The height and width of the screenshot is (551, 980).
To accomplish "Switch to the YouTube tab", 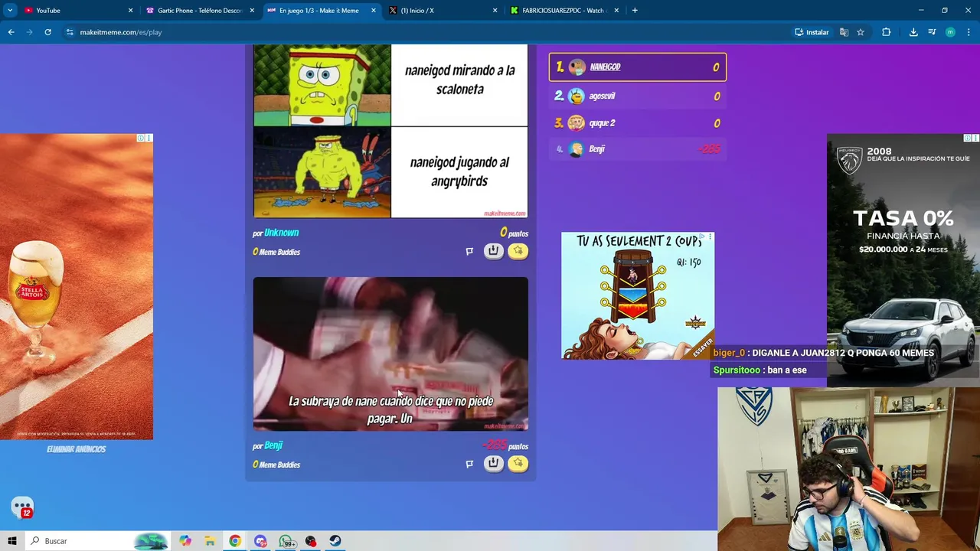I will tap(77, 10).
